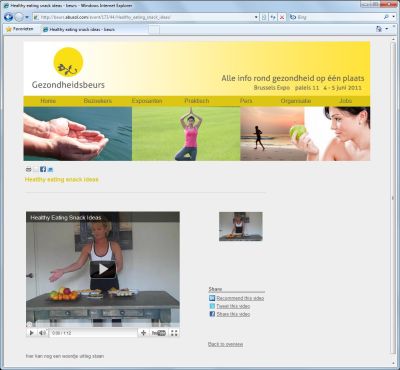Open the Home menu item
This screenshot has height=370, width=400.
point(48,101)
